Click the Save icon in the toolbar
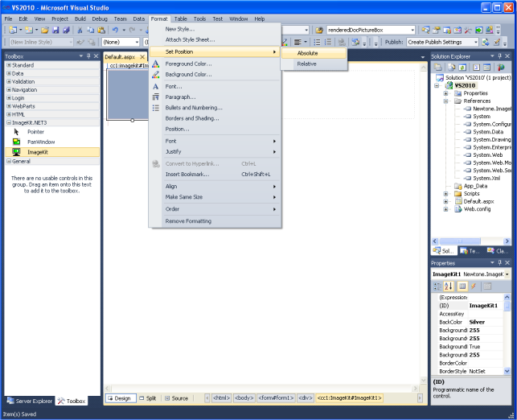Viewport: 517px width, 420px height. (55, 30)
